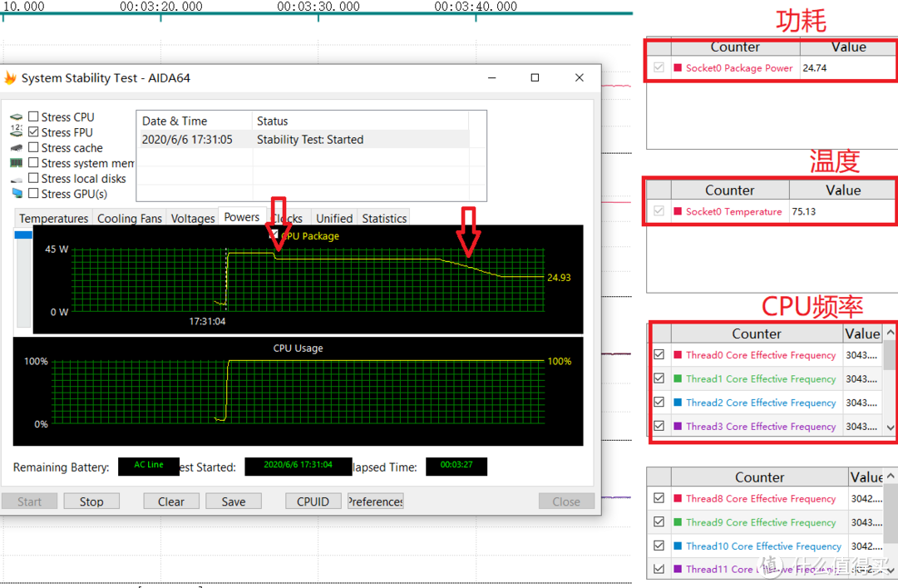Switch to the Clocks tab
Image resolution: width=898 pixels, height=588 pixels.
pyautogui.click(x=289, y=219)
